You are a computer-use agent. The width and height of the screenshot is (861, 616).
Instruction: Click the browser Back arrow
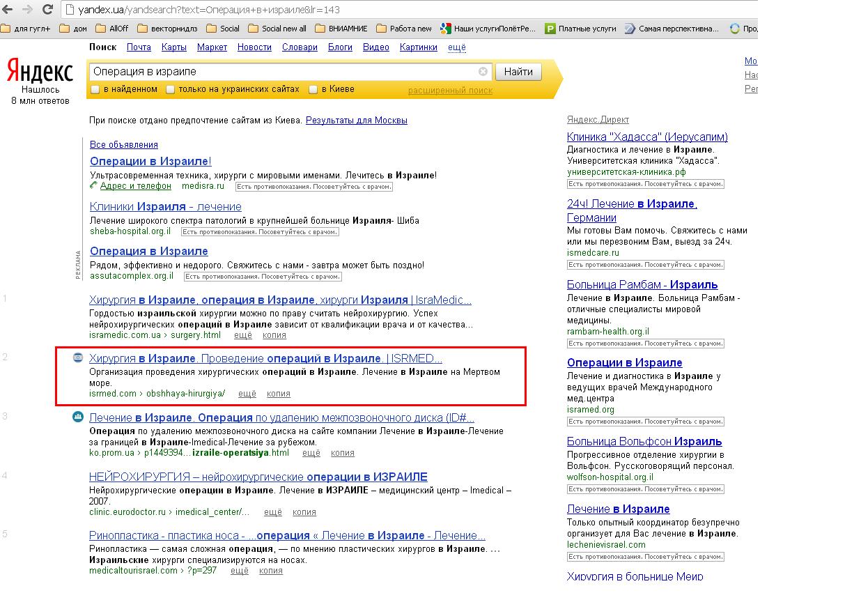pyautogui.click(x=8, y=10)
